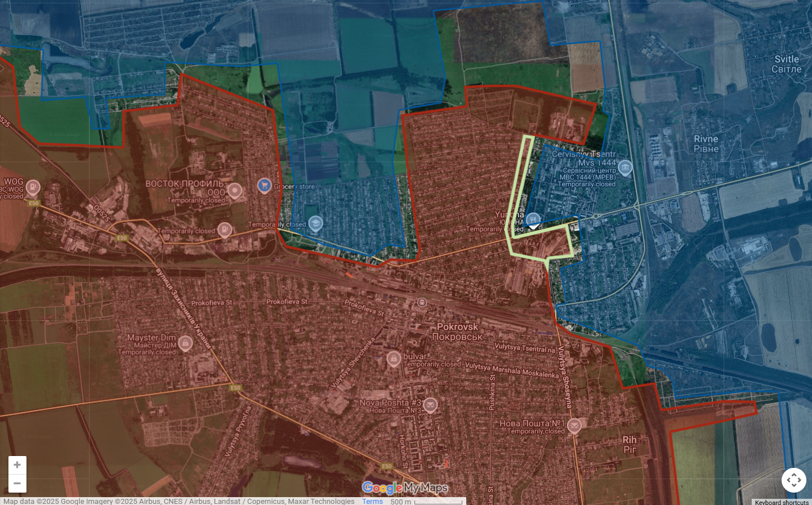Select the Mayster Dim store pin
This screenshot has height=505, width=812.
point(185,343)
